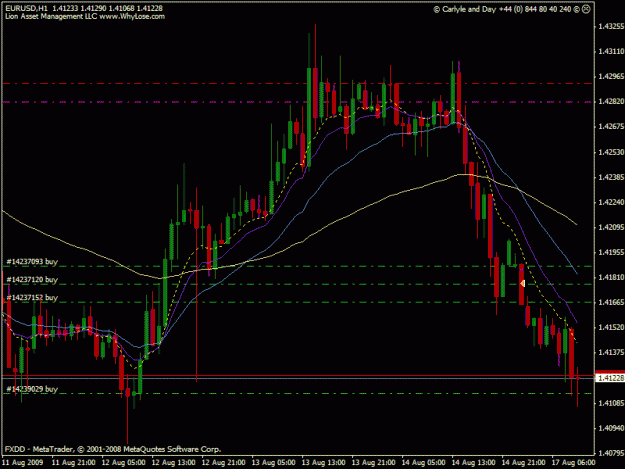The width and height of the screenshot is (625, 469).
Task: Click the 1.42385 price scale label
Action: pyautogui.click(x=611, y=177)
